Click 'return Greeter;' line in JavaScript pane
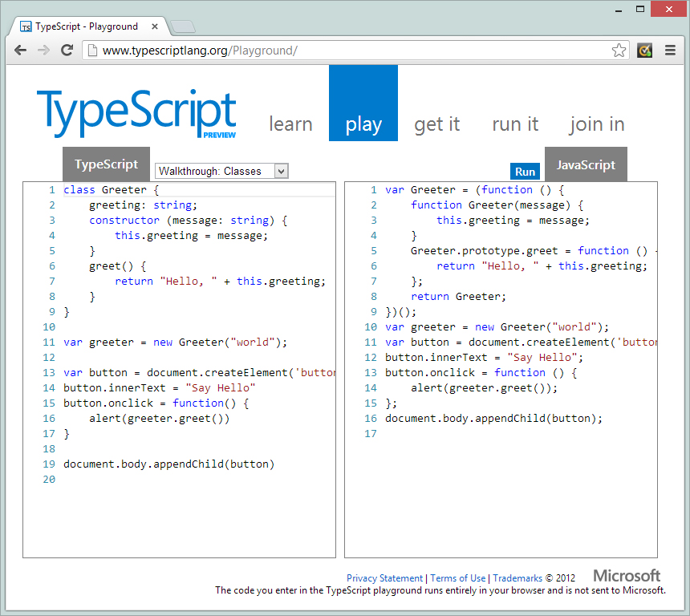This screenshot has width=690, height=616. click(x=458, y=296)
